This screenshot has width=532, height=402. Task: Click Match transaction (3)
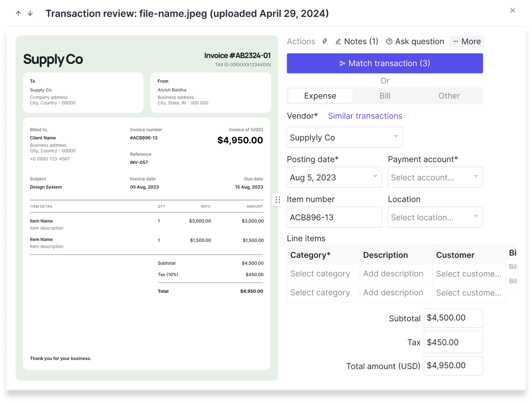pos(384,63)
